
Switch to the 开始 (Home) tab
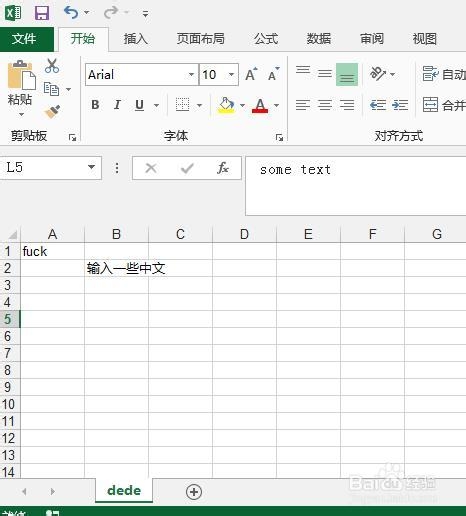tap(83, 39)
